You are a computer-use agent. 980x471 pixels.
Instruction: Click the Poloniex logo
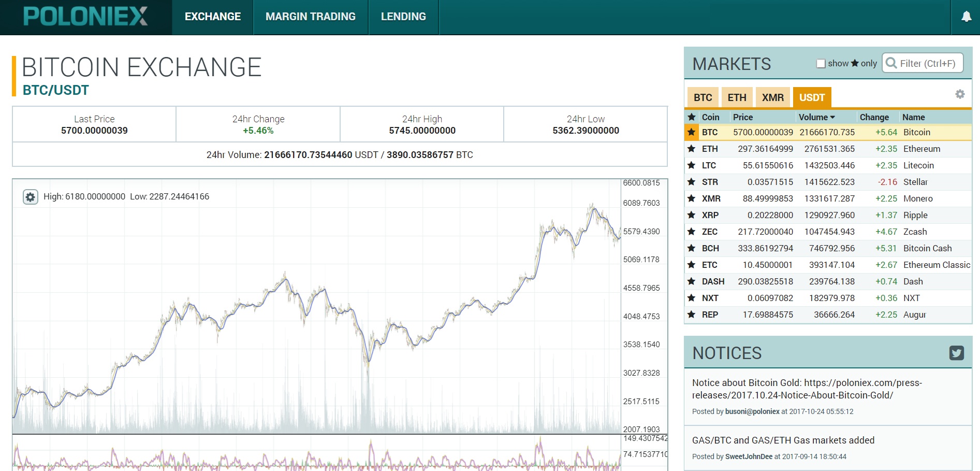click(x=85, y=17)
